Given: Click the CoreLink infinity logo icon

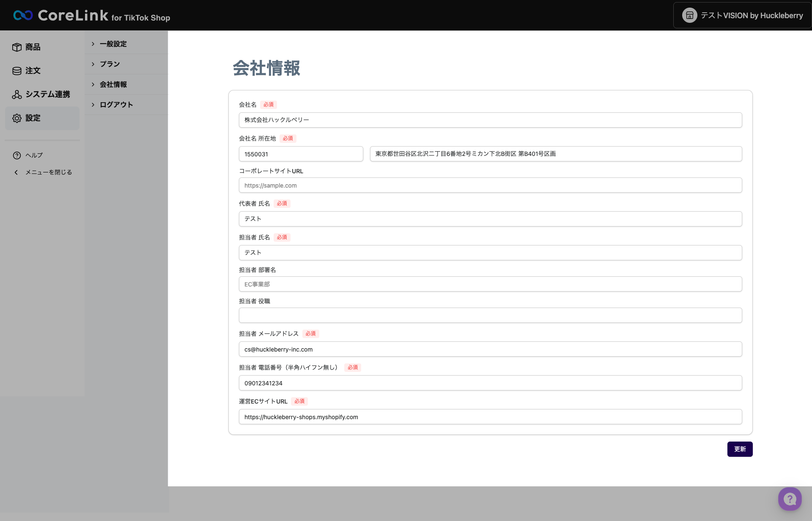Looking at the screenshot, I should pyautogui.click(x=23, y=16).
